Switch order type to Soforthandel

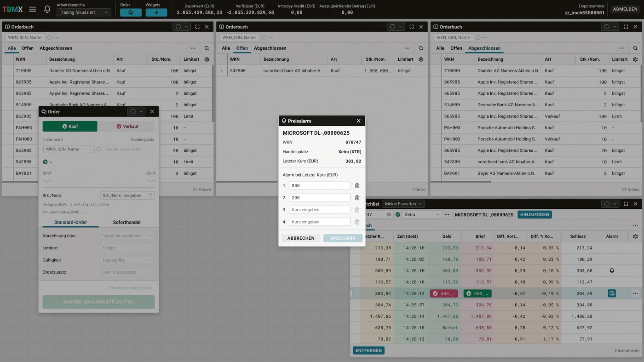click(126, 223)
